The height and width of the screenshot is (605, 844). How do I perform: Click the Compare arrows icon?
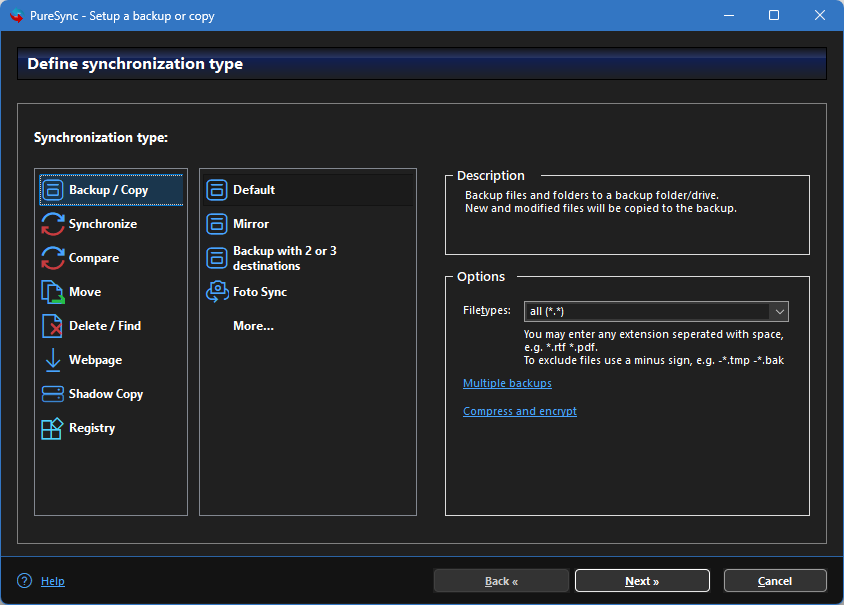53,258
